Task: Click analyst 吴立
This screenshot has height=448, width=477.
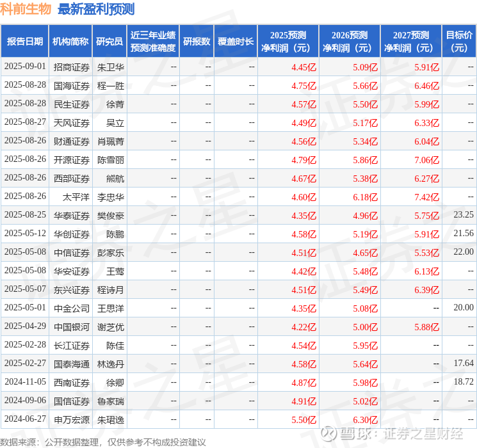Action: (x=115, y=123)
